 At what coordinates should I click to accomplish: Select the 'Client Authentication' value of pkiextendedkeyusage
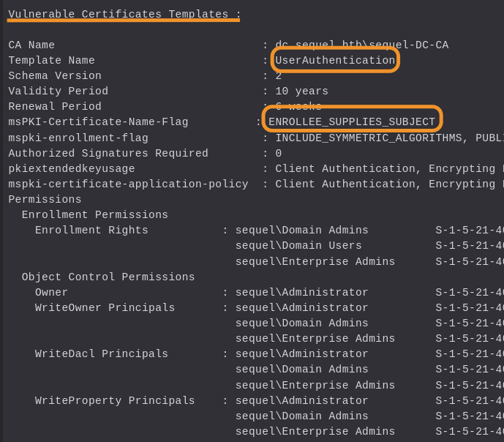pos(345,168)
